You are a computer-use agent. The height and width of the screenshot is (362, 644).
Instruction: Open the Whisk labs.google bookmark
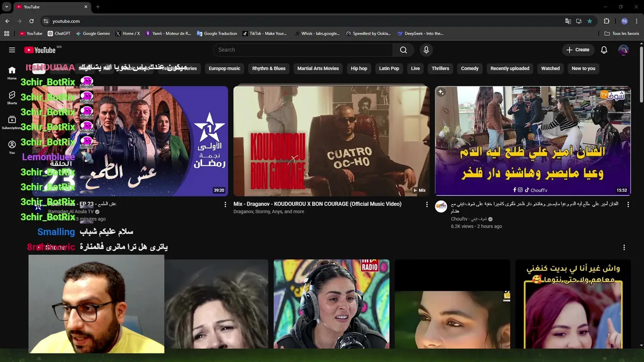316,34
